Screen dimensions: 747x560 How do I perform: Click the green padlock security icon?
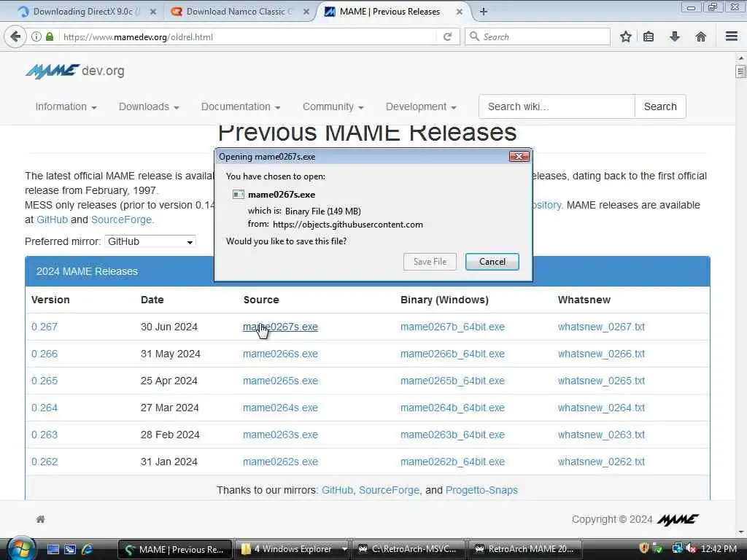(x=50, y=36)
